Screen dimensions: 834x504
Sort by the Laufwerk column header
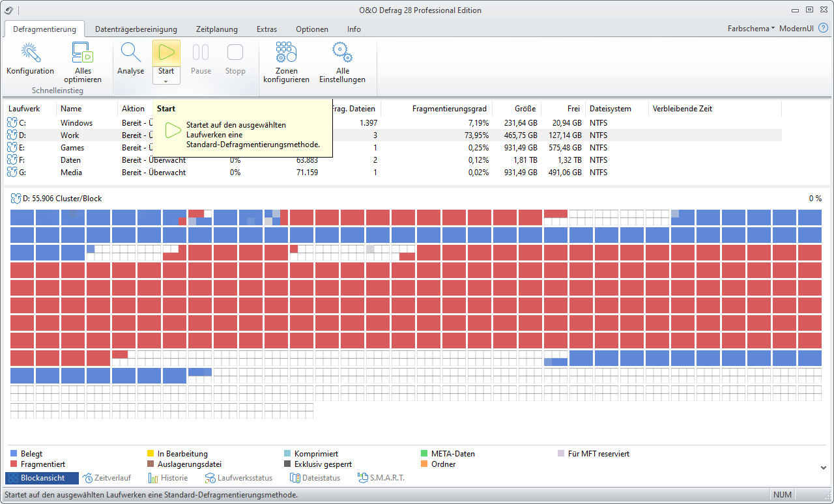point(31,109)
